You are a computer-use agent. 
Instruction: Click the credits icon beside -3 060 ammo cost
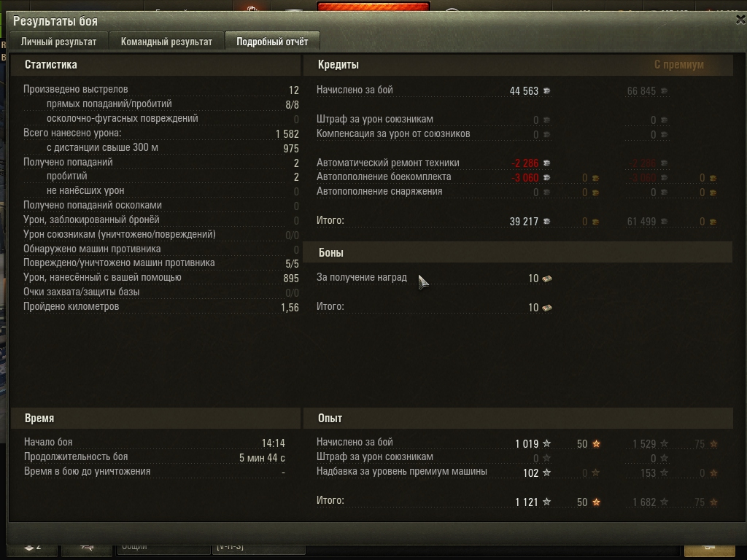click(x=547, y=177)
